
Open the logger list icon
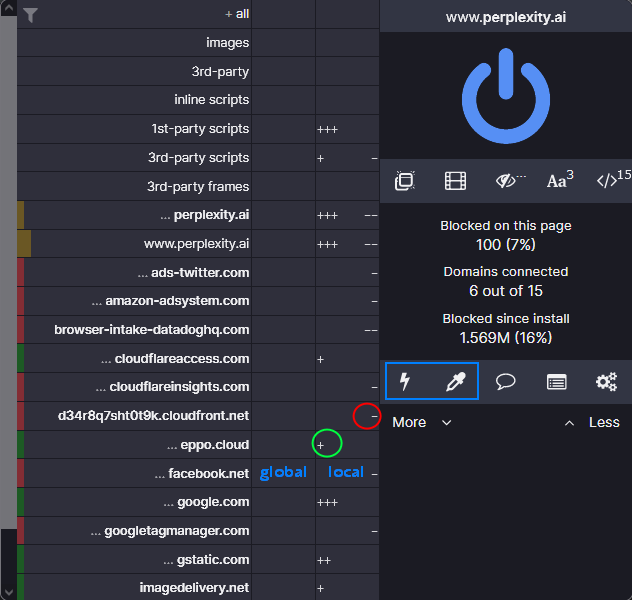coord(556,382)
